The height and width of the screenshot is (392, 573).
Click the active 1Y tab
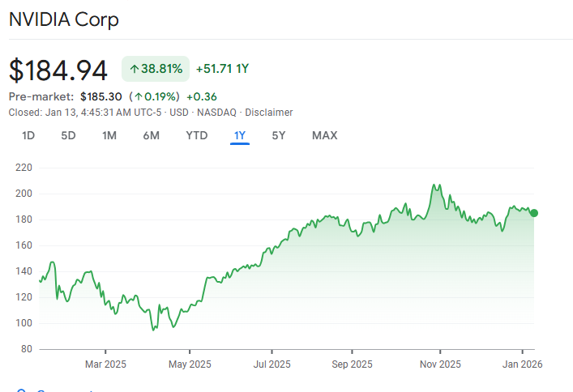pyautogui.click(x=240, y=135)
